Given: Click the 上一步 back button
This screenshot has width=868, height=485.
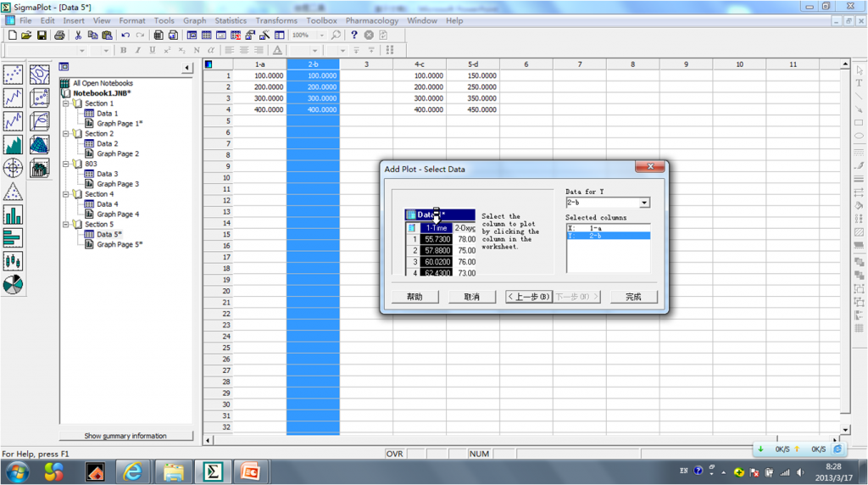Looking at the screenshot, I should coord(529,297).
